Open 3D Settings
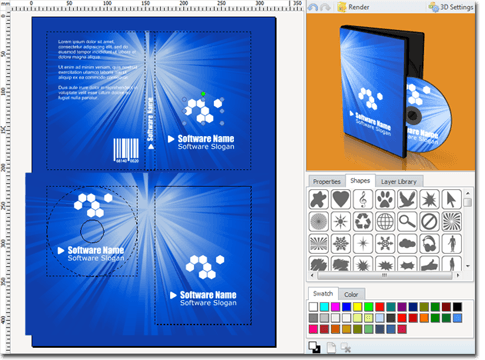This screenshot has width=485, height=360. point(451,7)
